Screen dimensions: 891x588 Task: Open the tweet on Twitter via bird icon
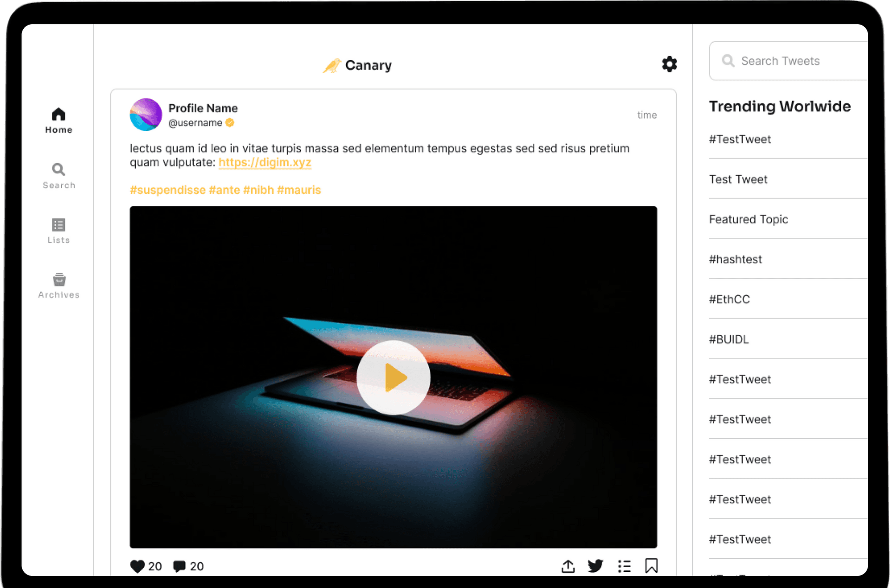pyautogui.click(x=595, y=566)
